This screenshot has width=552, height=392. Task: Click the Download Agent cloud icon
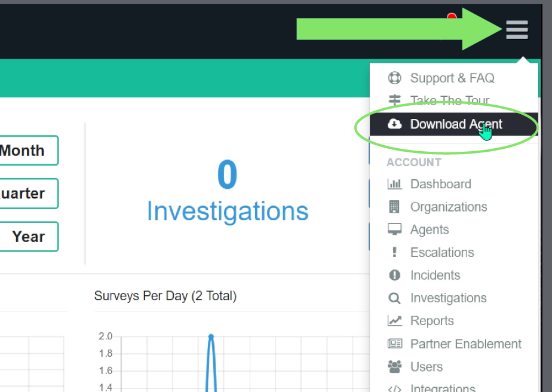click(x=394, y=124)
